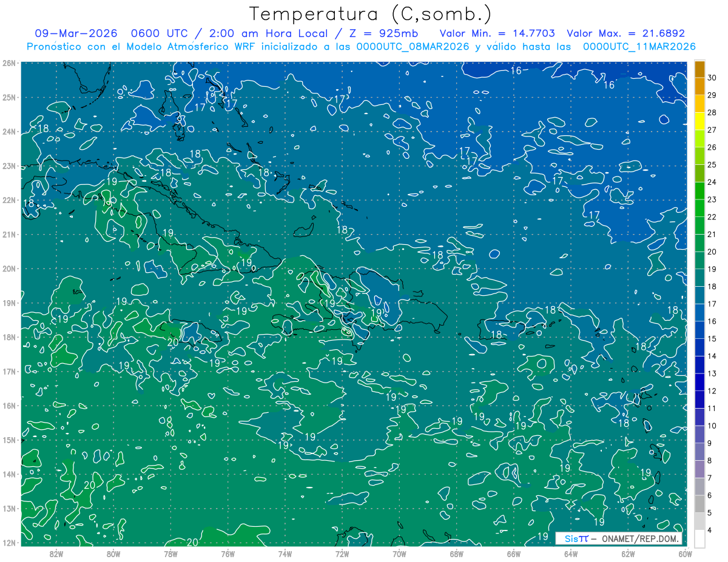Screen dimensions: 728x562
Task: Click the "16" value on the color scale
Action: point(712,321)
